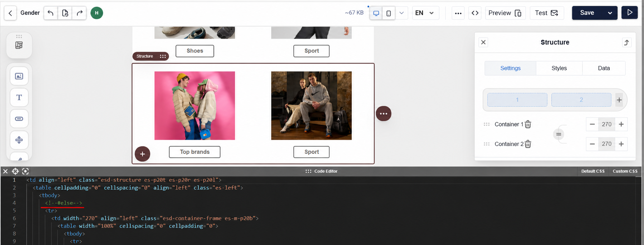644x245 pixels.
Task: Grab the Container 1 drag handle
Action: (x=487, y=124)
